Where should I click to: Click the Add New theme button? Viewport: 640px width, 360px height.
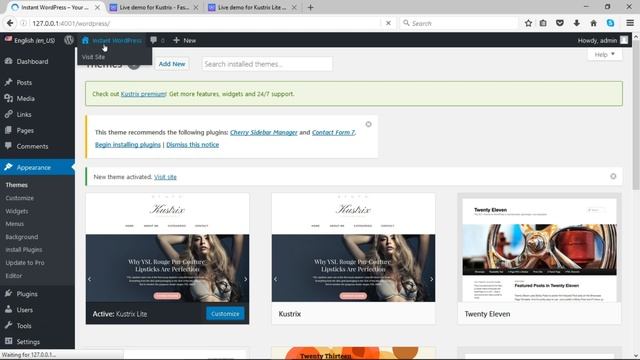[x=172, y=64]
